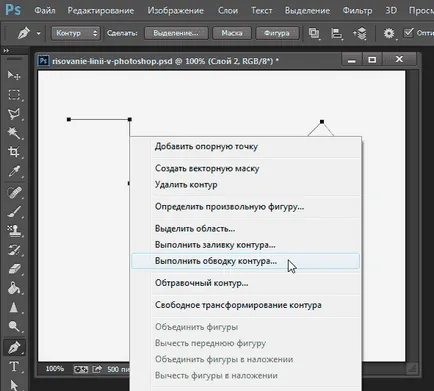Open the Выделение menu
Image resolution: width=434 pixels, height=391 pixels.
pos(307,11)
